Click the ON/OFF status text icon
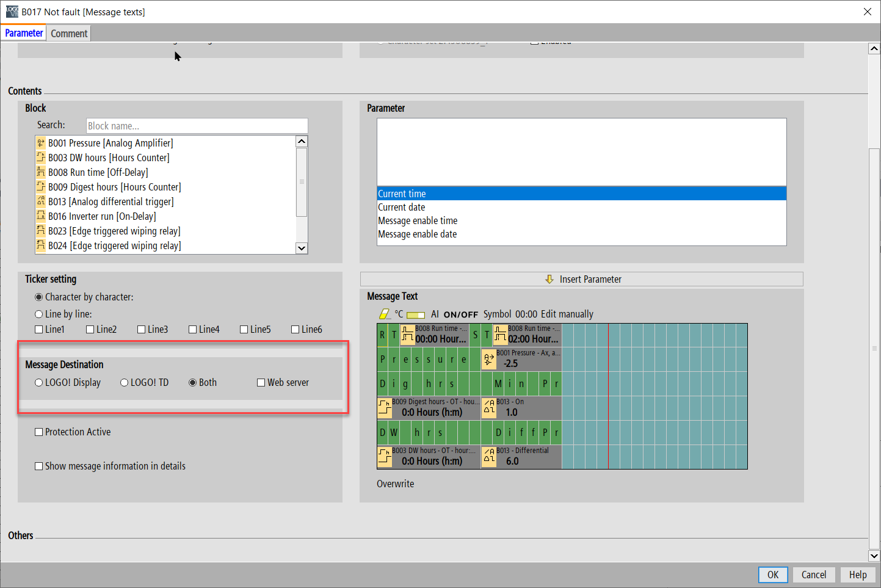The height and width of the screenshot is (588, 881). (x=460, y=314)
